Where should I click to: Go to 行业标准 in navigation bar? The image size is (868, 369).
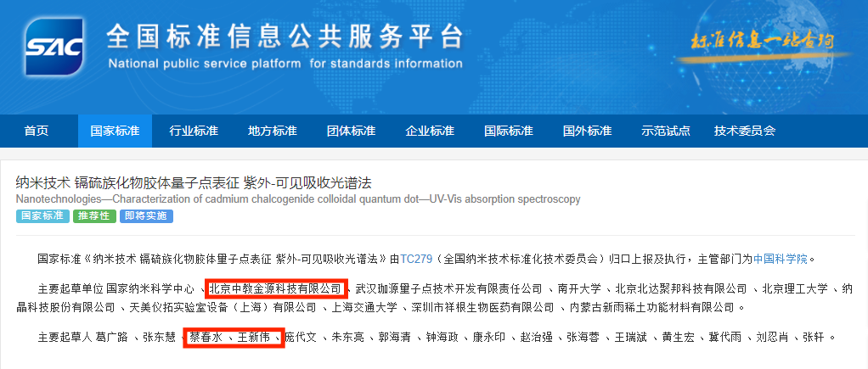click(194, 131)
